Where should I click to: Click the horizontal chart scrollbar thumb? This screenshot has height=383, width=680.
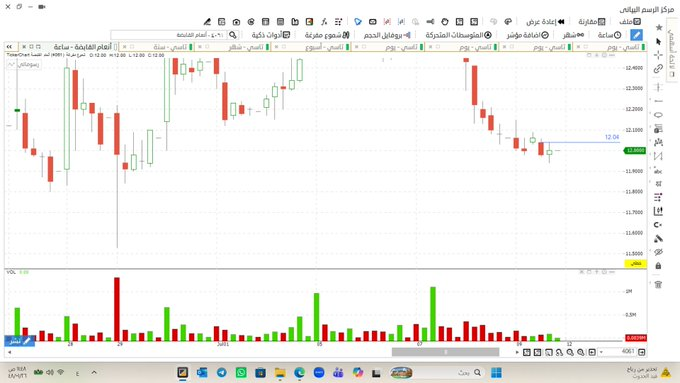445,352
